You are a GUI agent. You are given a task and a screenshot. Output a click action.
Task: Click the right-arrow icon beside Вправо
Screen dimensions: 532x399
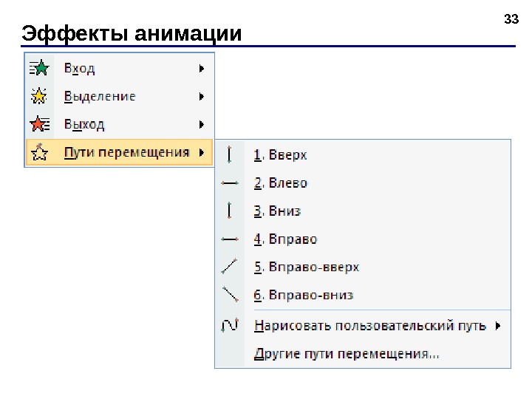pyautogui.click(x=230, y=239)
